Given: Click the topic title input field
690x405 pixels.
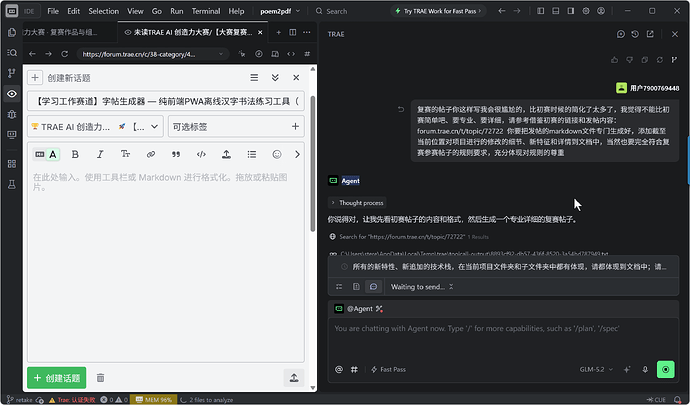Looking at the screenshot, I should (166, 101).
